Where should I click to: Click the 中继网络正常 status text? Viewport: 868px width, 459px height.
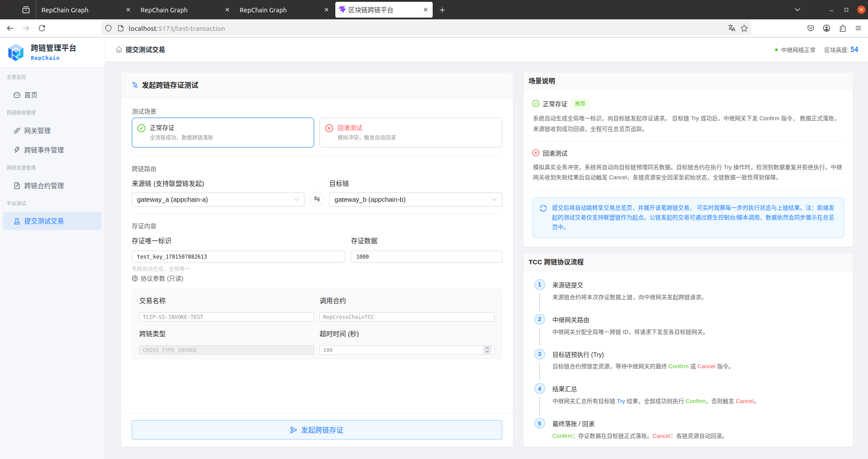[x=798, y=50]
